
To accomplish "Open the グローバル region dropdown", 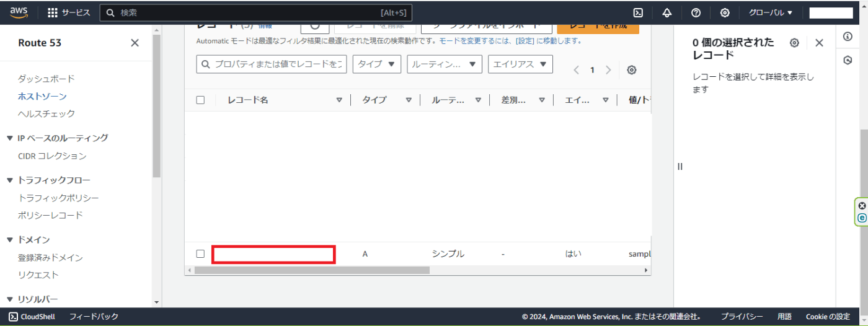I will tap(771, 12).
